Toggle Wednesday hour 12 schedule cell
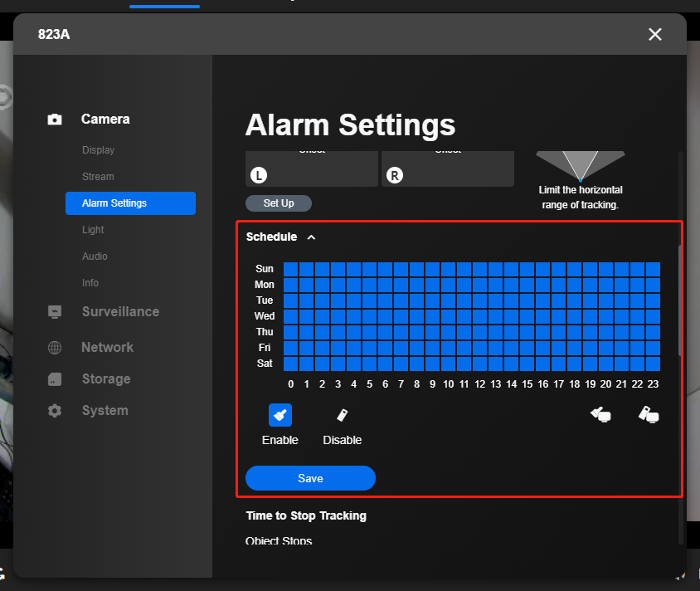Image resolution: width=700 pixels, height=591 pixels. tap(480, 317)
